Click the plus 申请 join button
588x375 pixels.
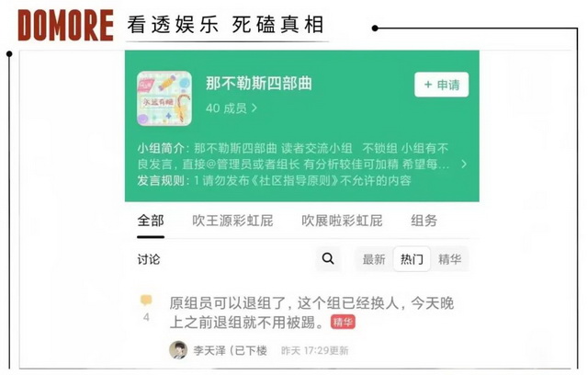click(441, 85)
